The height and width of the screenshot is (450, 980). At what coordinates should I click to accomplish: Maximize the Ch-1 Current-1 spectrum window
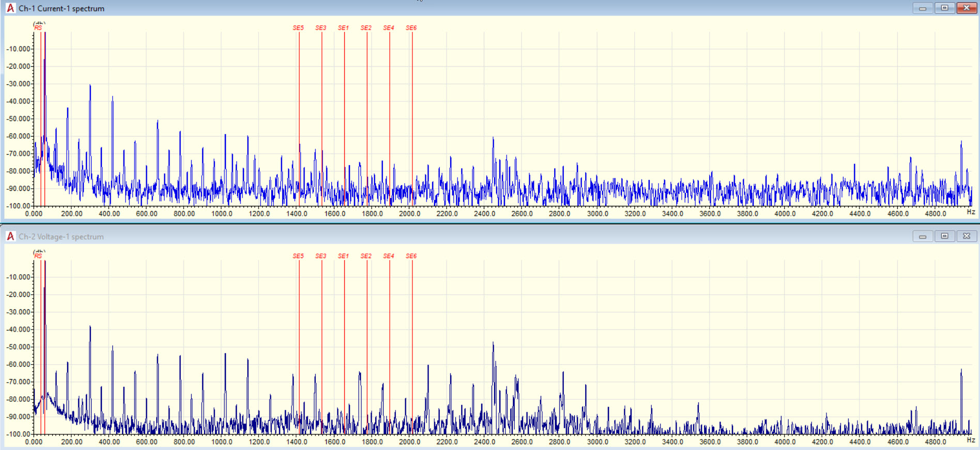point(944,8)
